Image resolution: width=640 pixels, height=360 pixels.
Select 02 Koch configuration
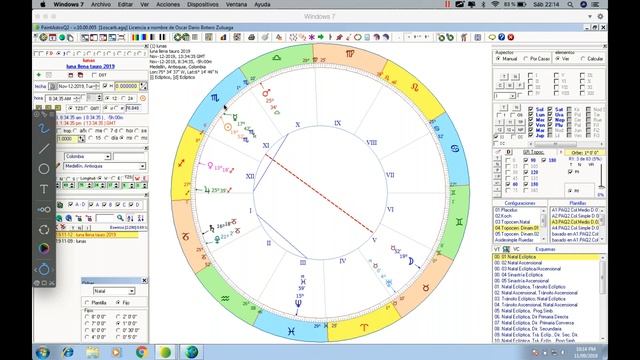click(518, 216)
